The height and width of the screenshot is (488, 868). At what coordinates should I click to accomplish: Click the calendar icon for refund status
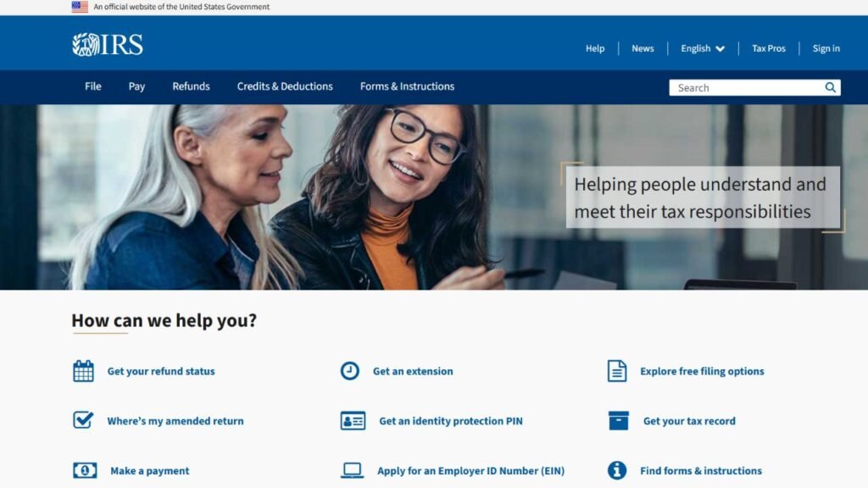coord(84,371)
